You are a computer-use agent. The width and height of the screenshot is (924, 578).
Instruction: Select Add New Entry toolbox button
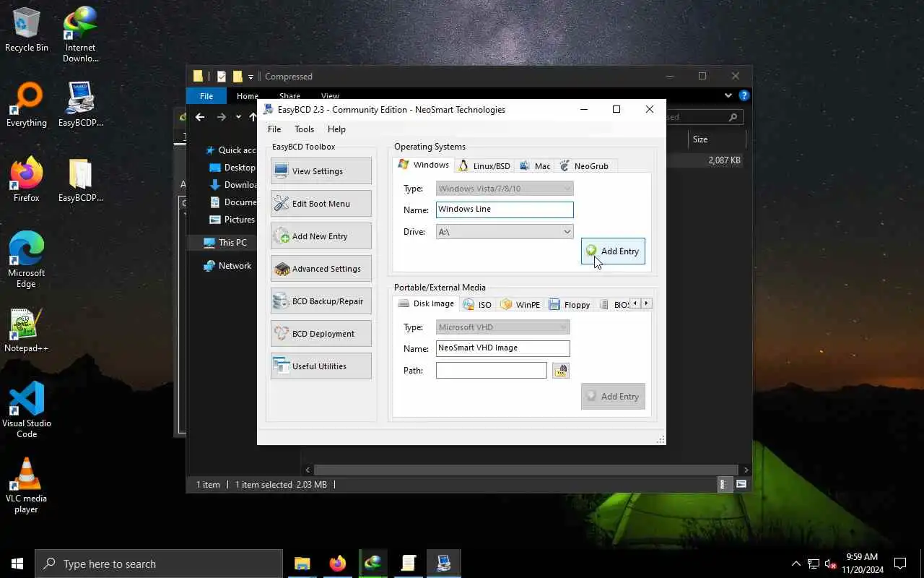[321, 236]
